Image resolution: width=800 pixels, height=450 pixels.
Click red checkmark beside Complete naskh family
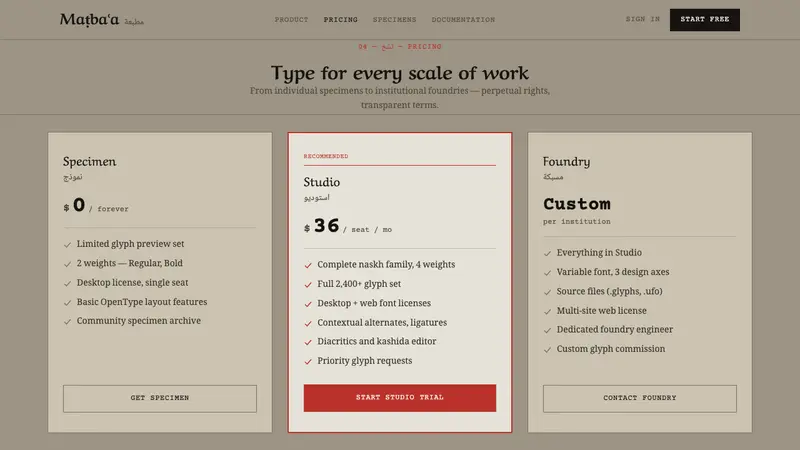tap(308, 265)
